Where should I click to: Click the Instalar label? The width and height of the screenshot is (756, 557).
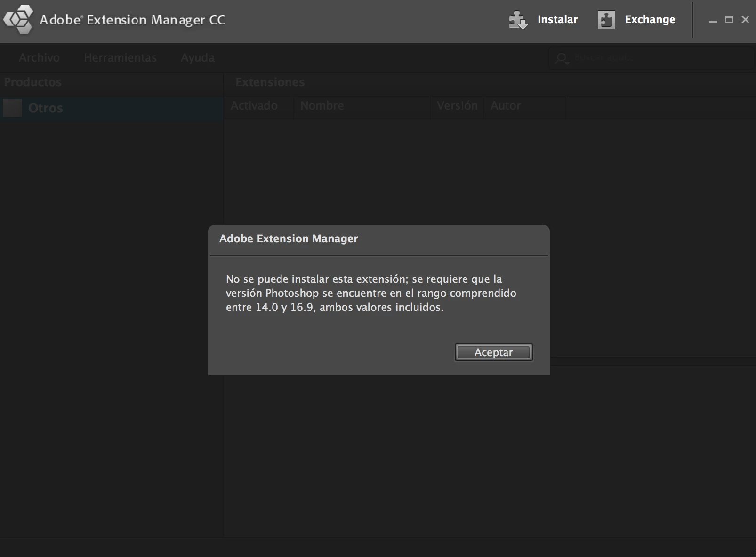(557, 19)
